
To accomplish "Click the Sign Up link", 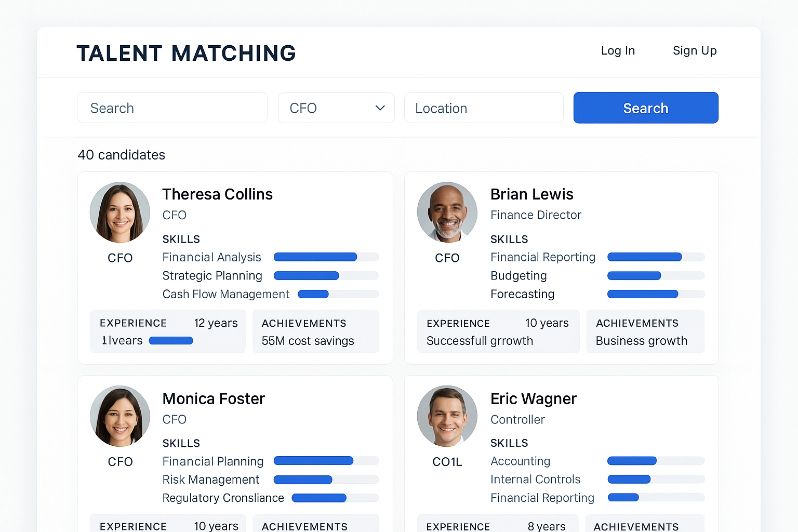I will tap(695, 51).
